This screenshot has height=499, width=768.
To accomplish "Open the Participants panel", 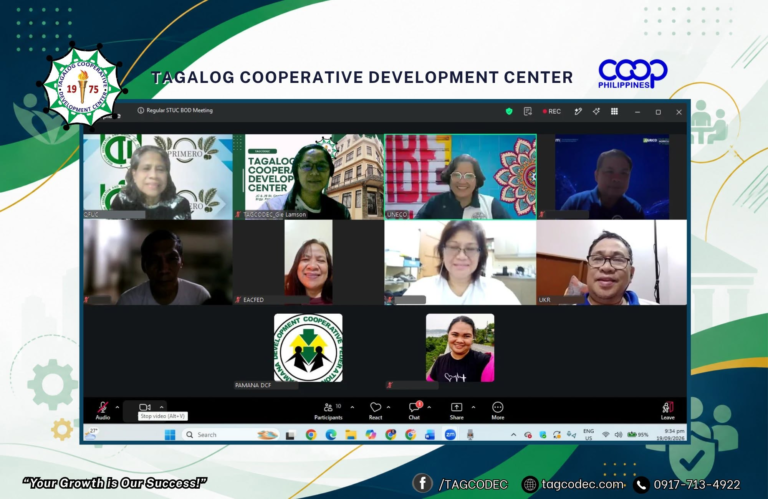I will tap(328, 411).
